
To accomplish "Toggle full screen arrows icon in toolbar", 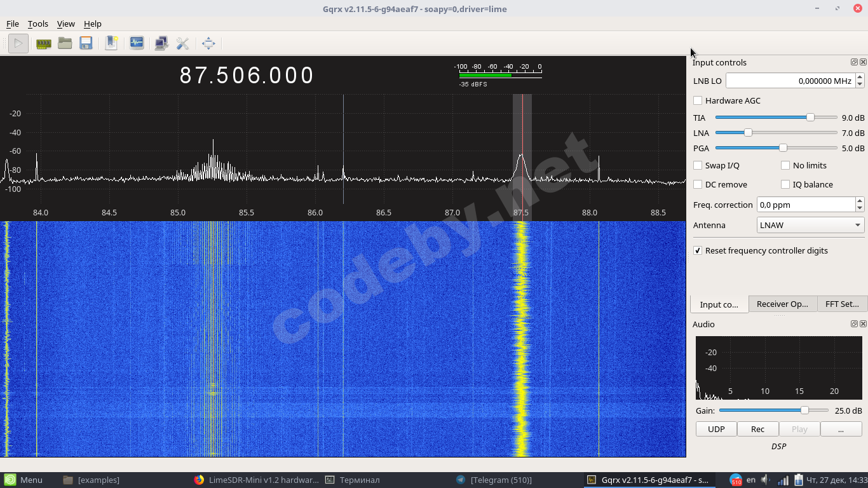I will 208,43.
